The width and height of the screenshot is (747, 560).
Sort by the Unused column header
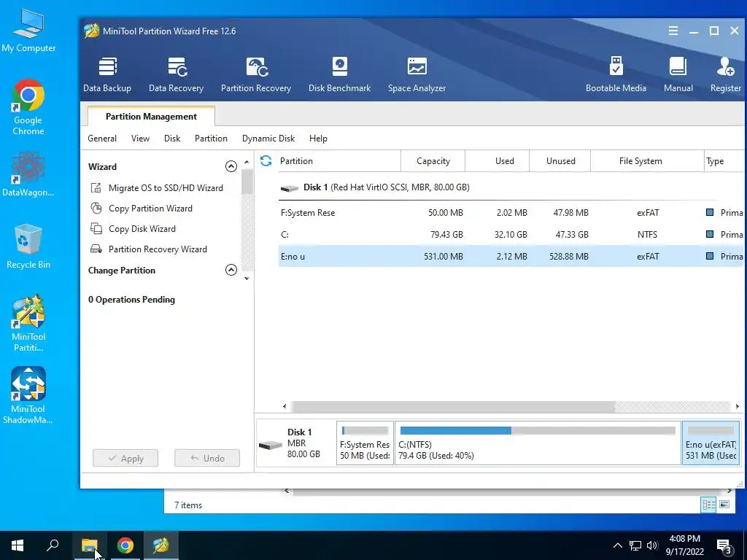pyautogui.click(x=561, y=161)
